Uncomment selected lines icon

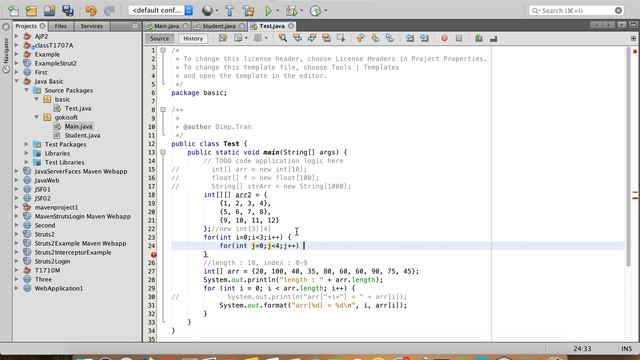coord(493,38)
